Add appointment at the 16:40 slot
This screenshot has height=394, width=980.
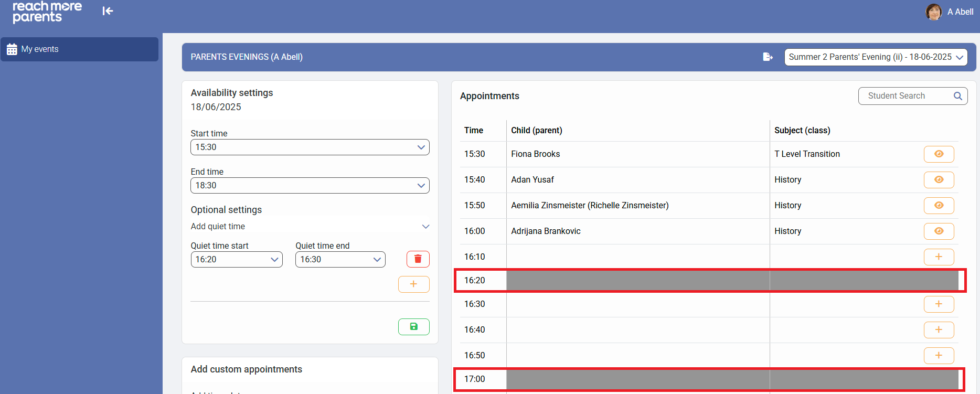pyautogui.click(x=939, y=330)
